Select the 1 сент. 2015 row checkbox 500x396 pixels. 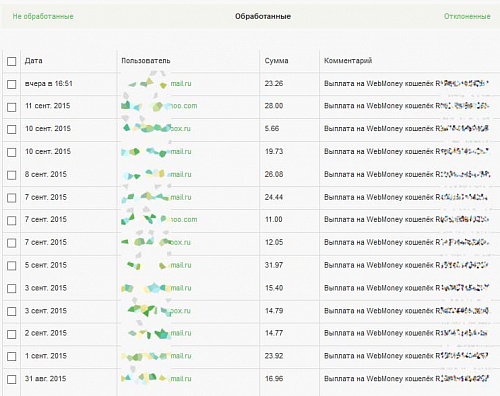(12, 357)
